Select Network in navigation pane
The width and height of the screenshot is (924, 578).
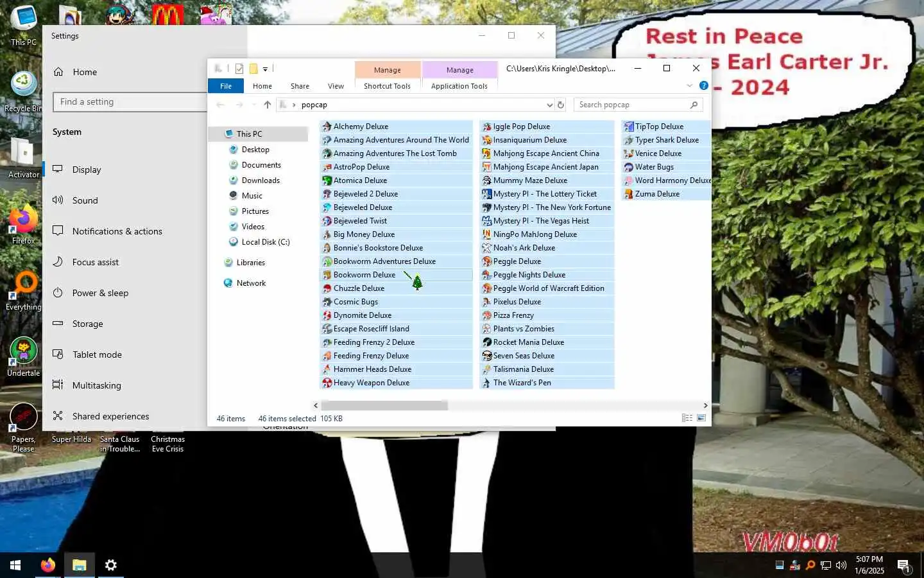251,283
